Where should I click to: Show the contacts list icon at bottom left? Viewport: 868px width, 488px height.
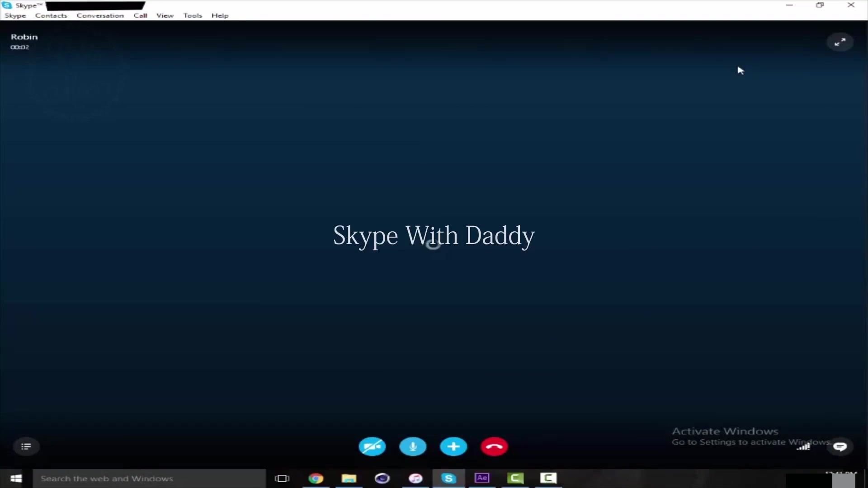[x=26, y=447]
